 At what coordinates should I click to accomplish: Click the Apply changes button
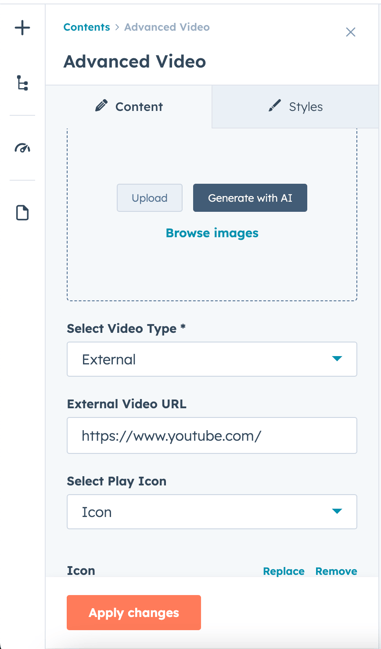click(134, 613)
